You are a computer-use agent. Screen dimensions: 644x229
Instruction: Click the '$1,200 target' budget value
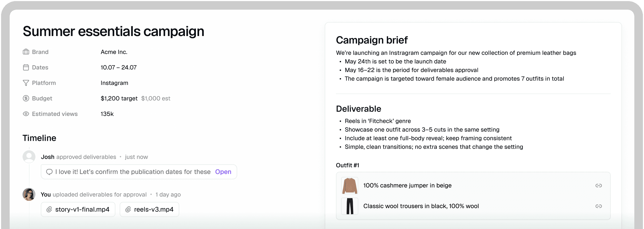[x=119, y=98]
